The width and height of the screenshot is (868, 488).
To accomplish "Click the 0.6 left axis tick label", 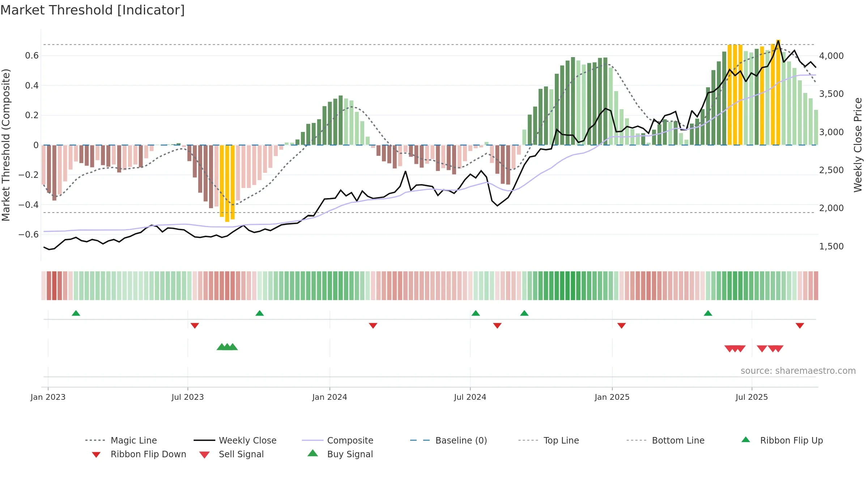I will tap(32, 56).
